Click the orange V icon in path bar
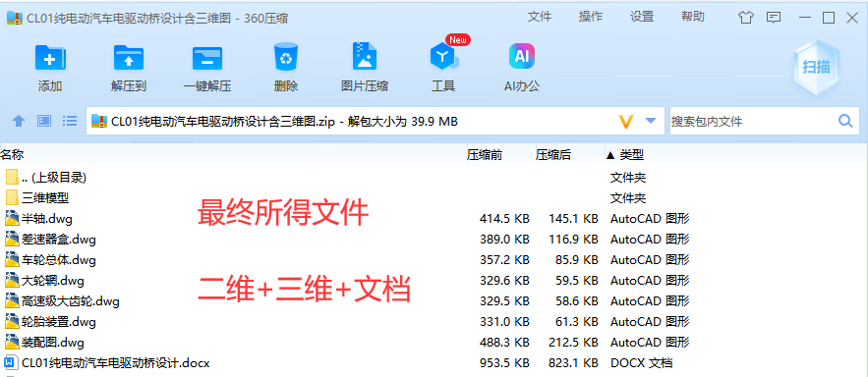Image resolution: width=868 pixels, height=377 pixels. pos(625,121)
